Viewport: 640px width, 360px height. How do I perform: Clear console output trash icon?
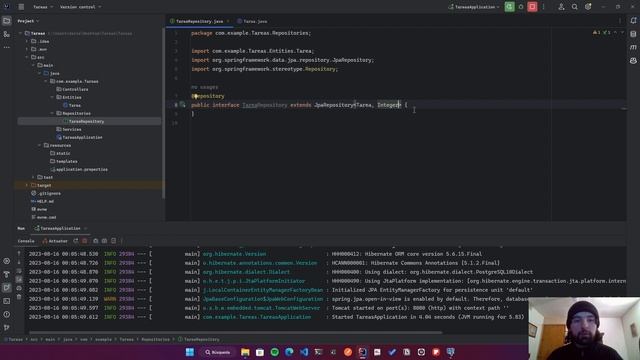coord(19,298)
